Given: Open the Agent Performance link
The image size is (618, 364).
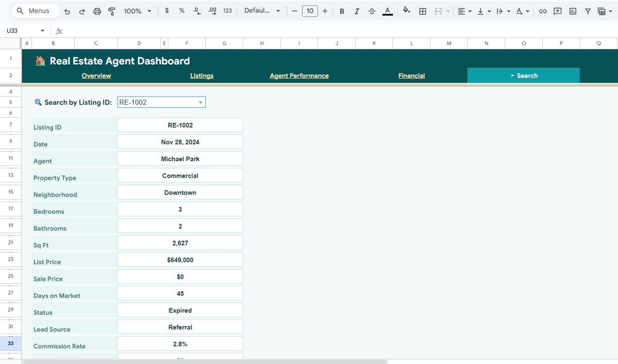Looking at the screenshot, I should 299,75.
